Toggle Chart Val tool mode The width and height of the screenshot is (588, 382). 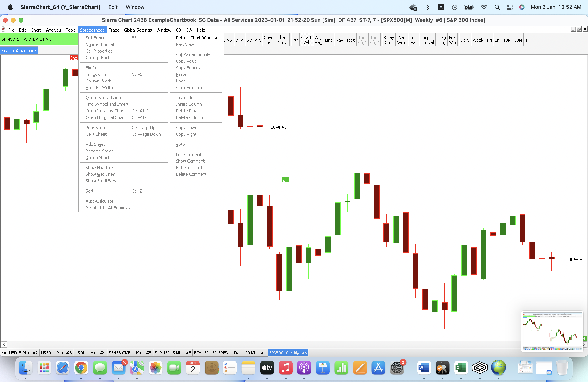coord(306,40)
